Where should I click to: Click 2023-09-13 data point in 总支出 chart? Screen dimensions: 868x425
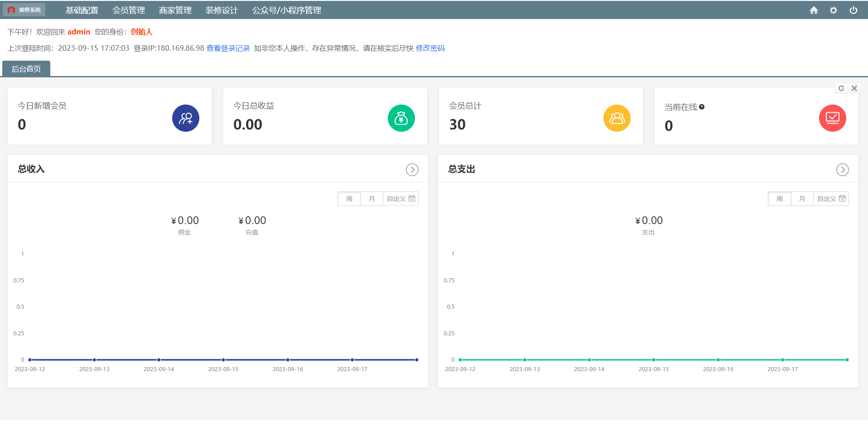tap(525, 360)
